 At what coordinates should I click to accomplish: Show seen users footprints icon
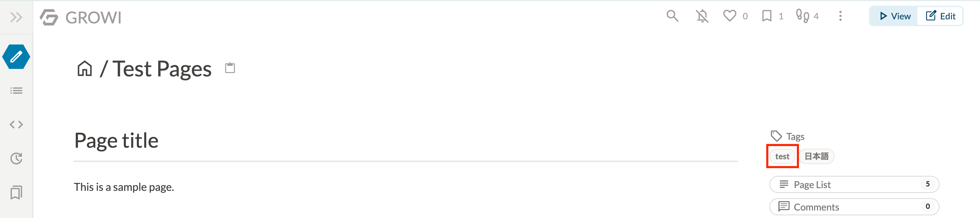802,16
